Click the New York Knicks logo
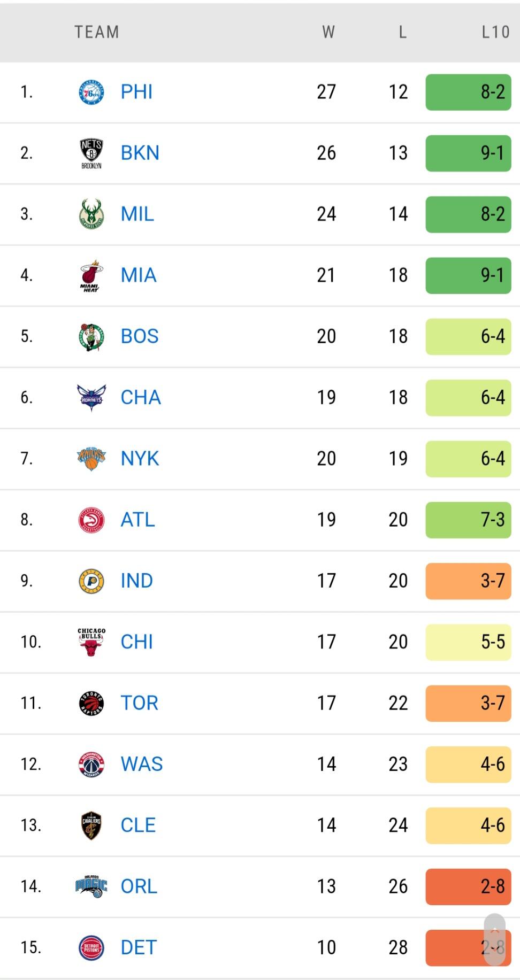The width and height of the screenshot is (520, 980). point(91,459)
